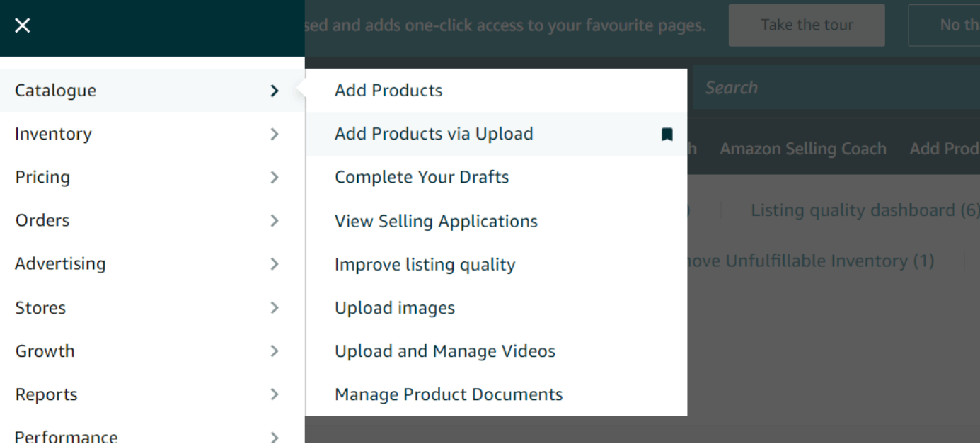Open the Orders submenu arrow
980x444 pixels.
[x=275, y=220]
